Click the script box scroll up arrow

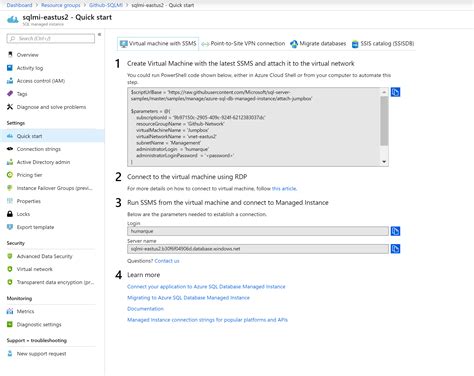point(384,92)
